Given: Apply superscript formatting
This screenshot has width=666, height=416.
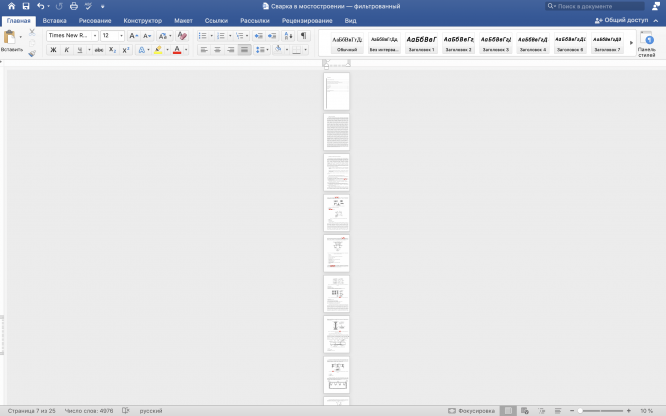Looking at the screenshot, I should click(126, 50).
